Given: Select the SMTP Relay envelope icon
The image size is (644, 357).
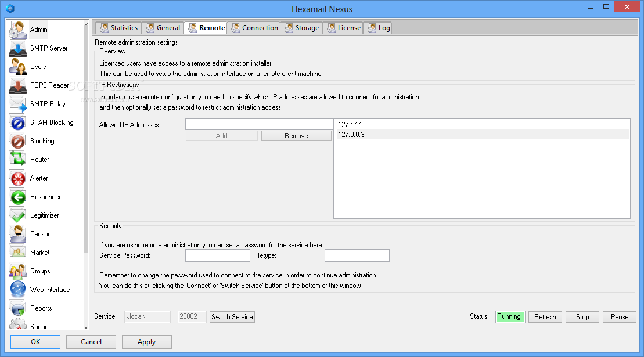Looking at the screenshot, I should [18, 104].
